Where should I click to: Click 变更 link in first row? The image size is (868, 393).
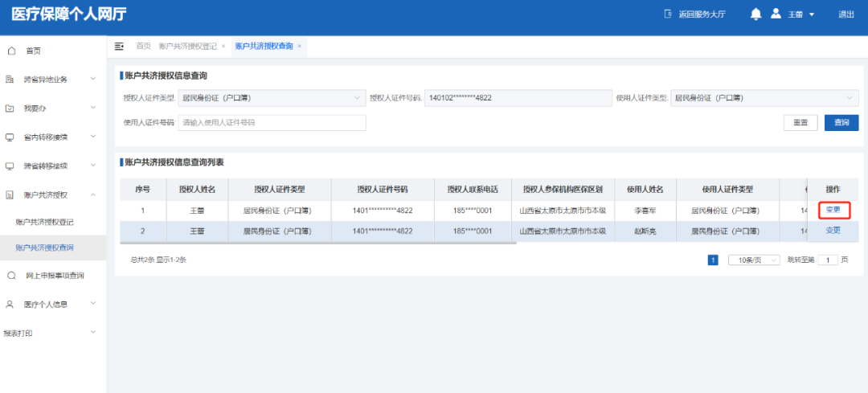pos(833,211)
